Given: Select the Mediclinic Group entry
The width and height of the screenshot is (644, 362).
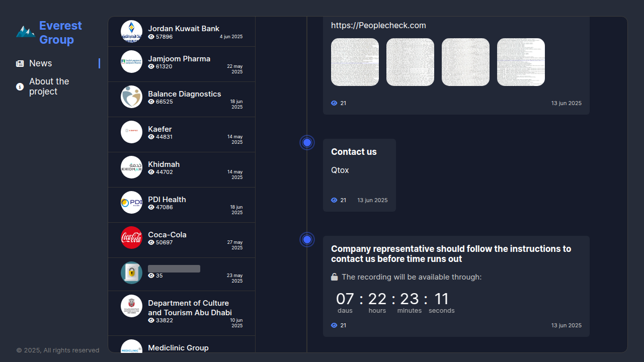Looking at the screenshot, I should [182, 344].
